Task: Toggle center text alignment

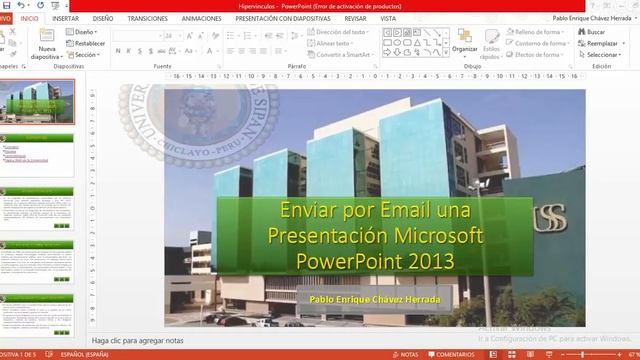Action: (242, 51)
